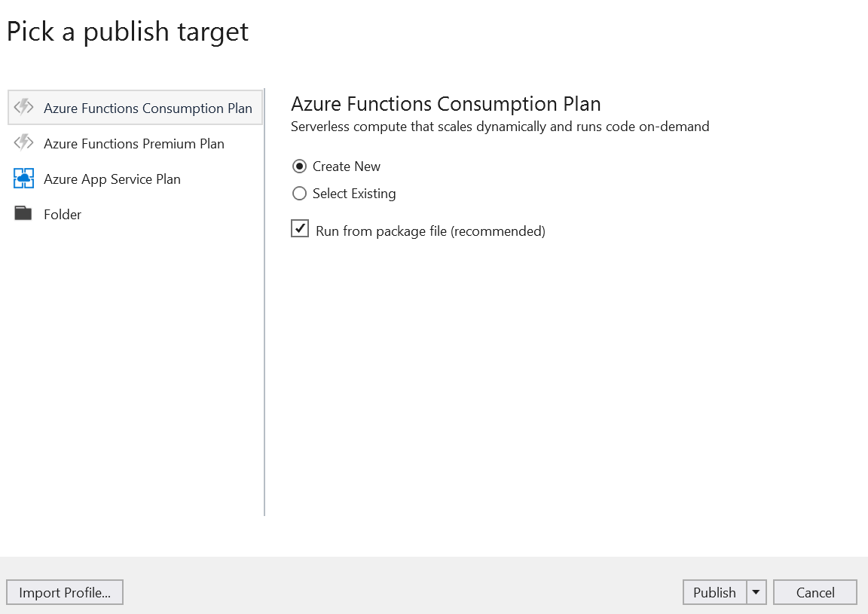Click the Publish button

(714, 592)
